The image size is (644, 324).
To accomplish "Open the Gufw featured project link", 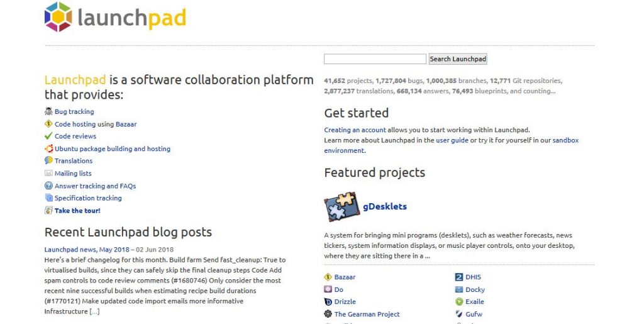I will pos(474,314).
